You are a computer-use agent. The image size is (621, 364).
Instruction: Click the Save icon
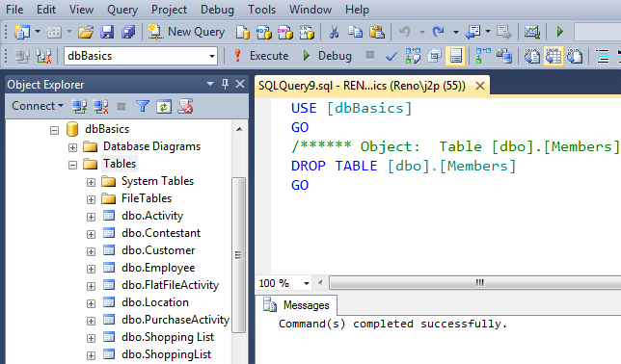pyautogui.click(x=107, y=32)
